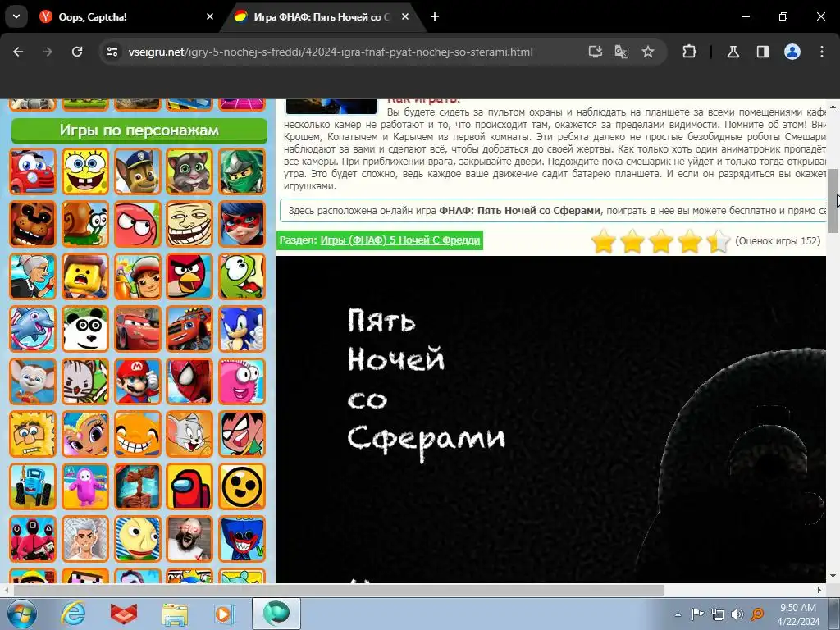Open the Sonic hedgehog icon
This screenshot has height=630, width=840.
242,329
